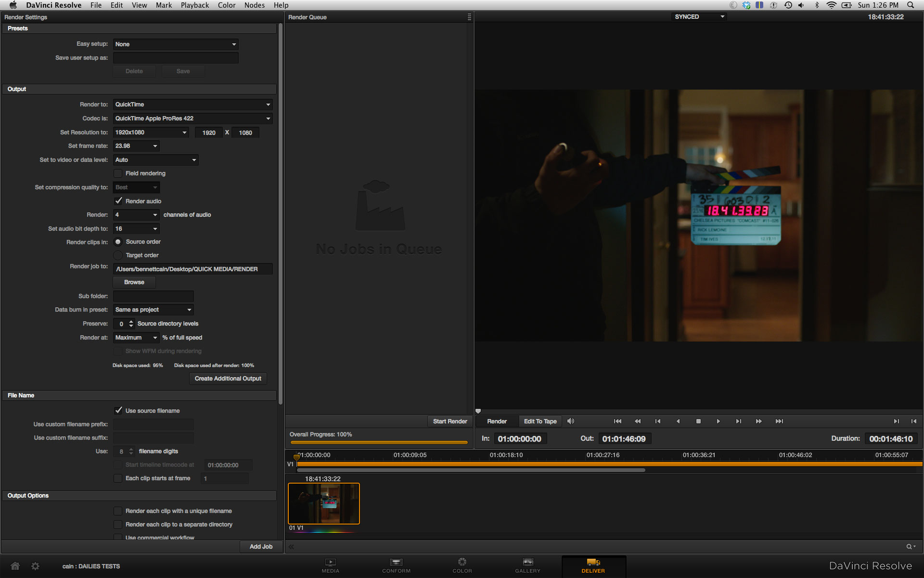This screenshot has height=578, width=924.
Task: Enable Field rendering checkbox
Action: click(x=118, y=173)
